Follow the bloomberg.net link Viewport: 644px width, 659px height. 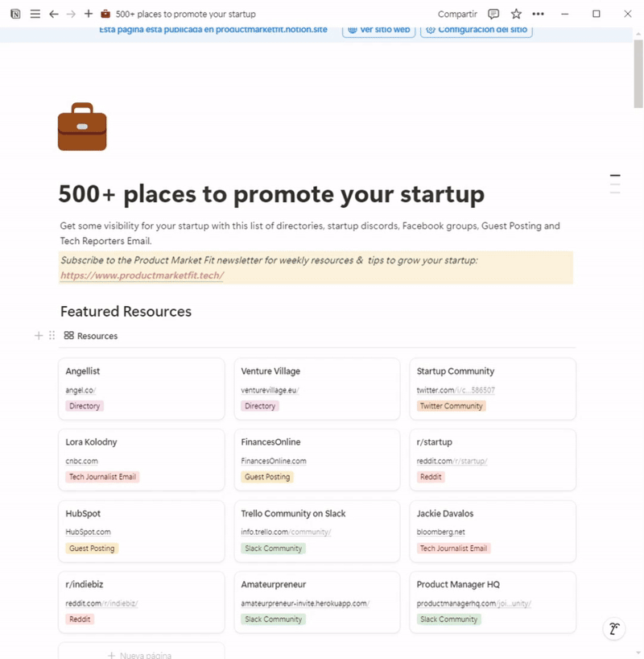click(440, 532)
